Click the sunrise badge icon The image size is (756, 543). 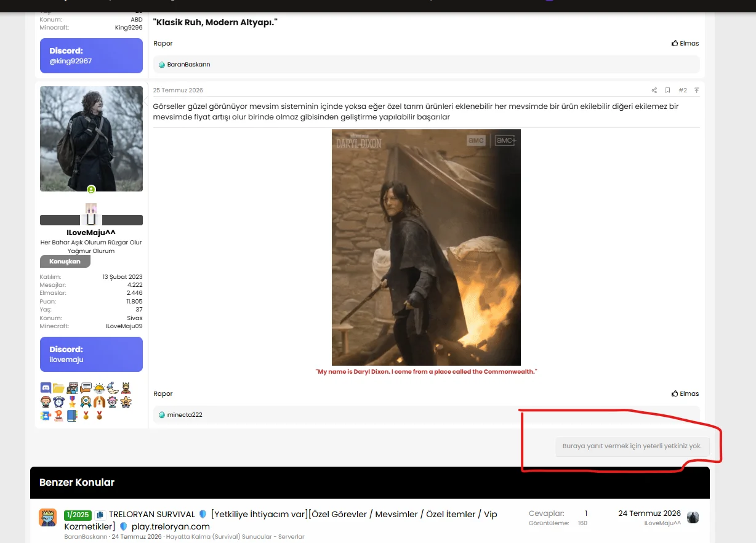(99, 388)
